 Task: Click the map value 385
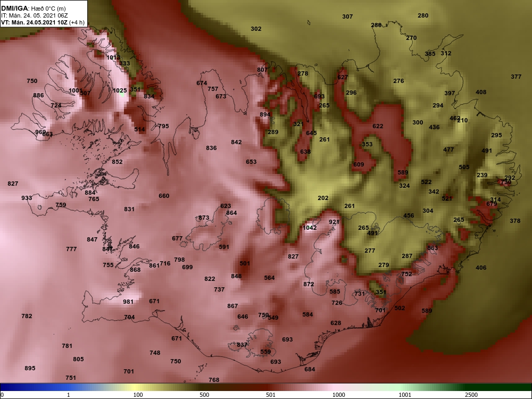pos(430,54)
